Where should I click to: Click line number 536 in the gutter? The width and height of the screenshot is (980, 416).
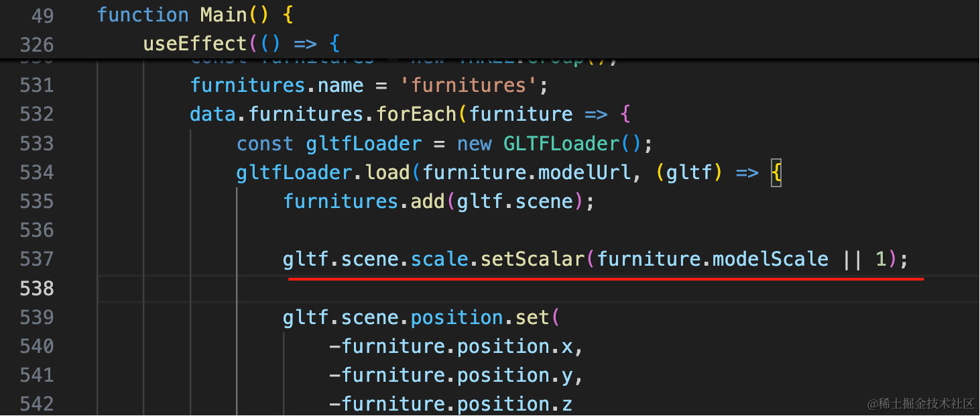36,230
